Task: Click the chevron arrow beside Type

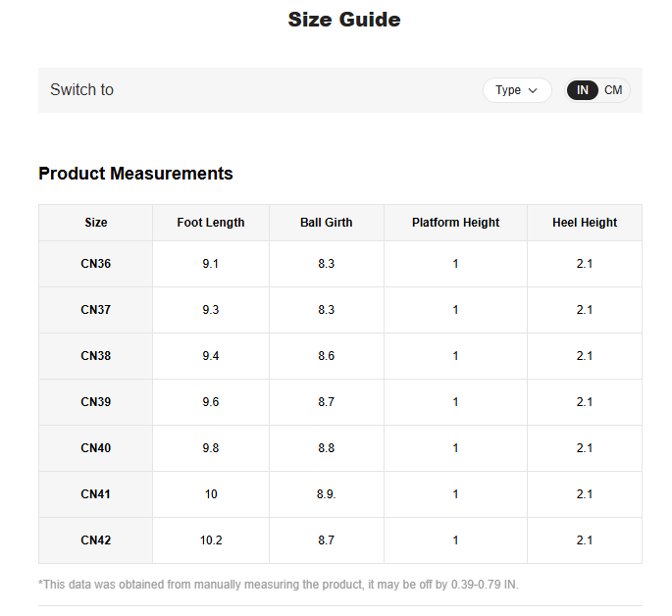Action: (x=534, y=90)
